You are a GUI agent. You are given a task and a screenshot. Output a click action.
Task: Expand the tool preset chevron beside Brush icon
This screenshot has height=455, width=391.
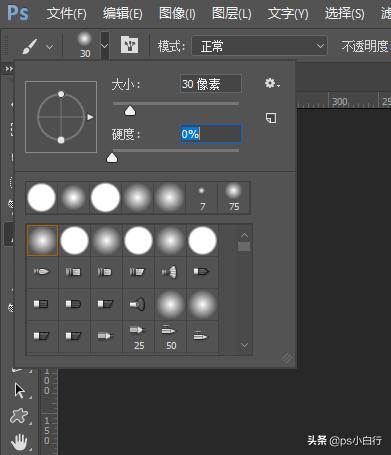point(50,47)
